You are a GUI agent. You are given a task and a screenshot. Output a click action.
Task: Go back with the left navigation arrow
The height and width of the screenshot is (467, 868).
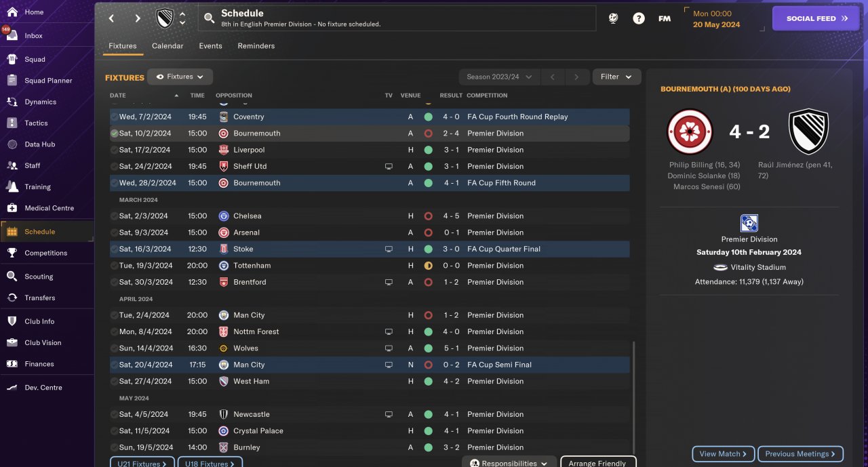point(112,18)
